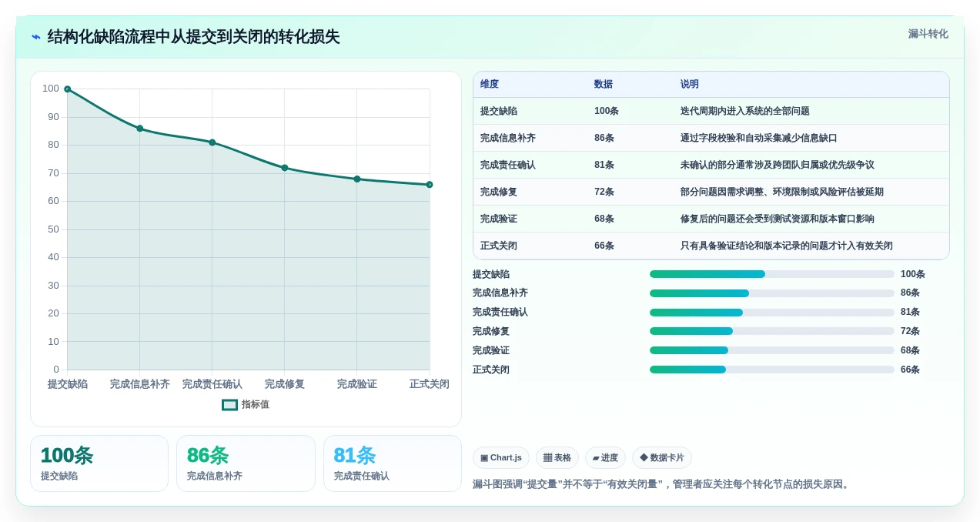The height and width of the screenshot is (522, 980).
Task: Click the chart data point at 完成修复
Action: click(x=285, y=168)
